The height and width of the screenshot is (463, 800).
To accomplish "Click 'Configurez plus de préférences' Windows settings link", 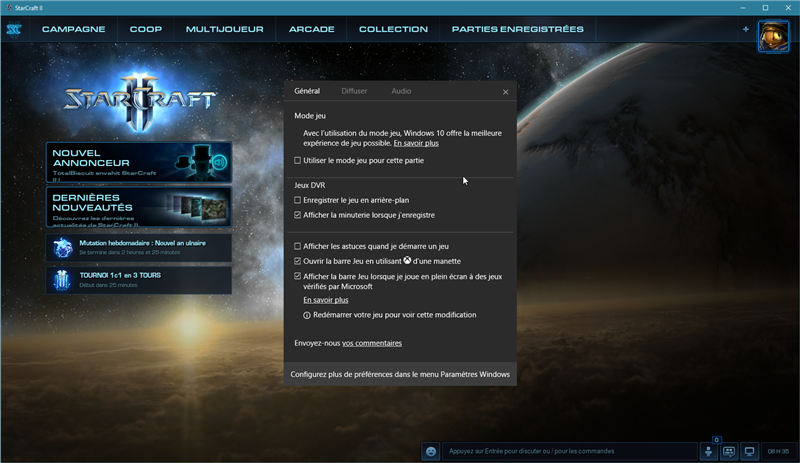I will [400, 374].
